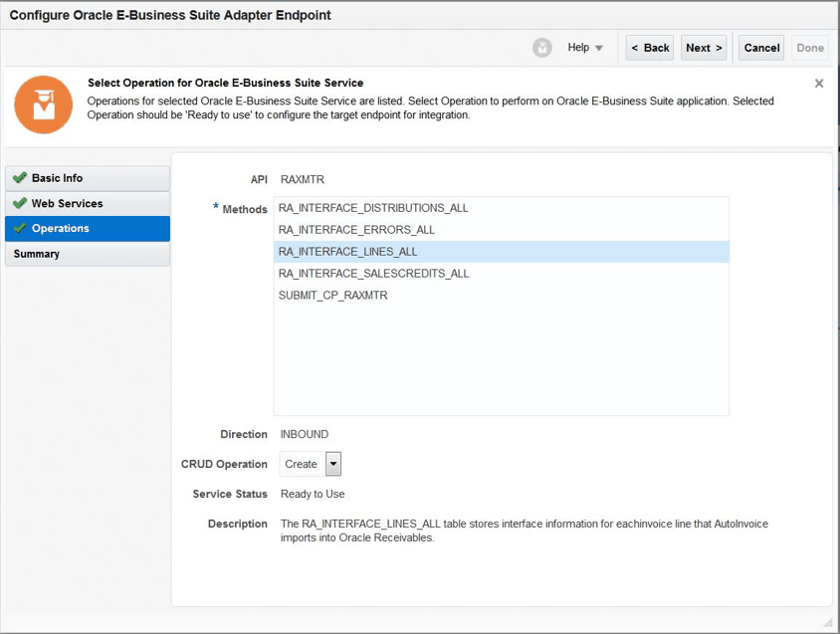This screenshot has width=840, height=634.
Task: Click the resize grip in bottom-right corner
Action: (x=827, y=625)
